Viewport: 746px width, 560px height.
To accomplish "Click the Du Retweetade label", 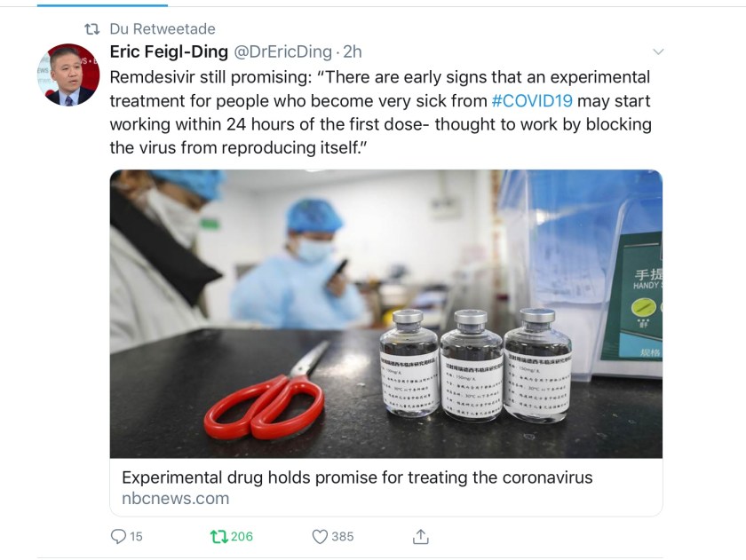I will 163,29.
